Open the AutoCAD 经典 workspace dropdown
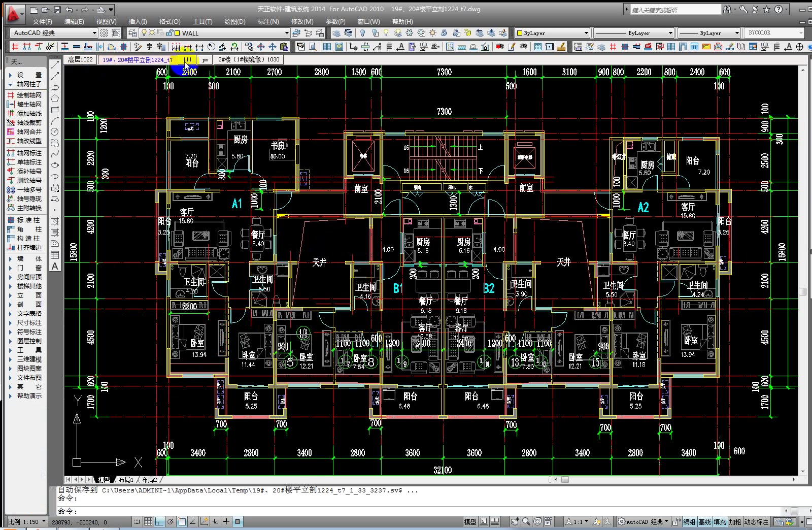Viewport: 812px width, 530px height. (53, 33)
